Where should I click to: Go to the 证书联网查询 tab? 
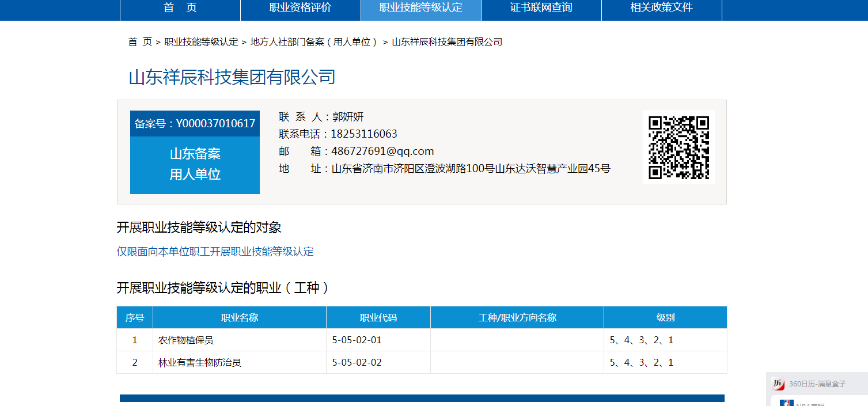tap(541, 8)
